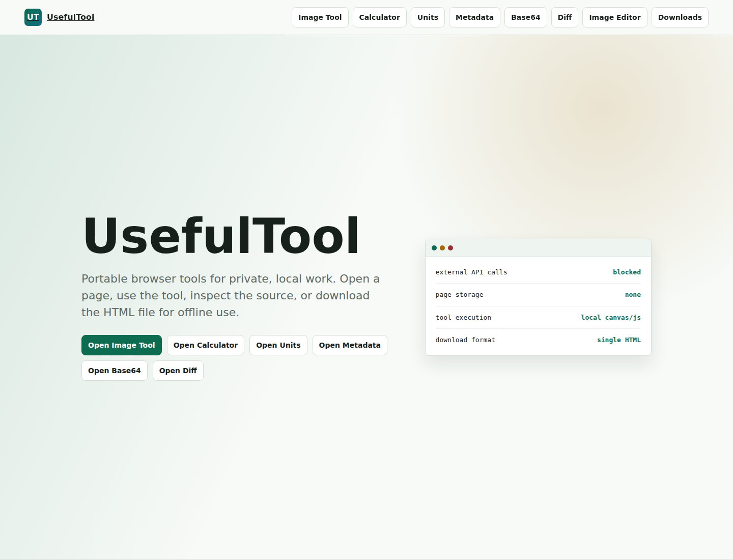Image resolution: width=733 pixels, height=560 pixels.
Task: Choose Base64 in the top navigation
Action: [526, 17]
